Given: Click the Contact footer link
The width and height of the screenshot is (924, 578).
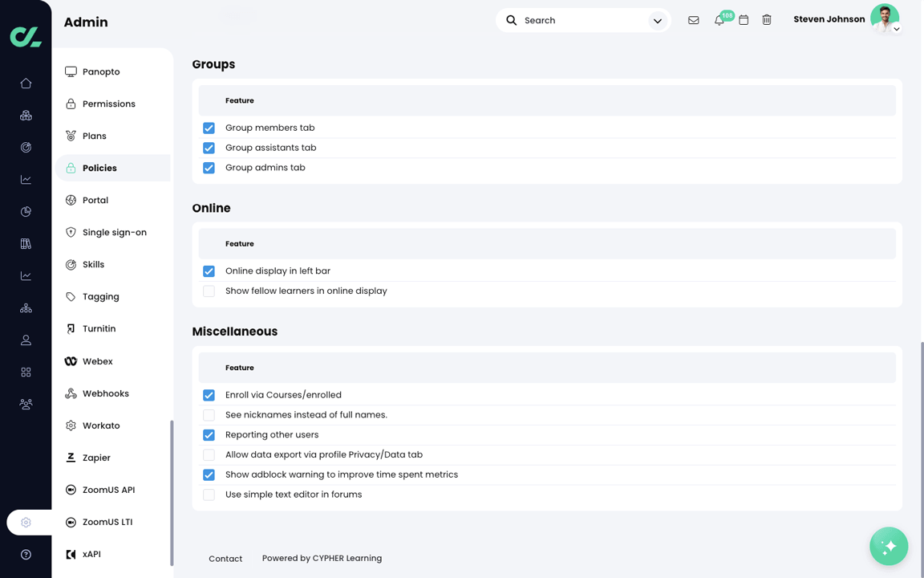Looking at the screenshot, I should click(225, 559).
